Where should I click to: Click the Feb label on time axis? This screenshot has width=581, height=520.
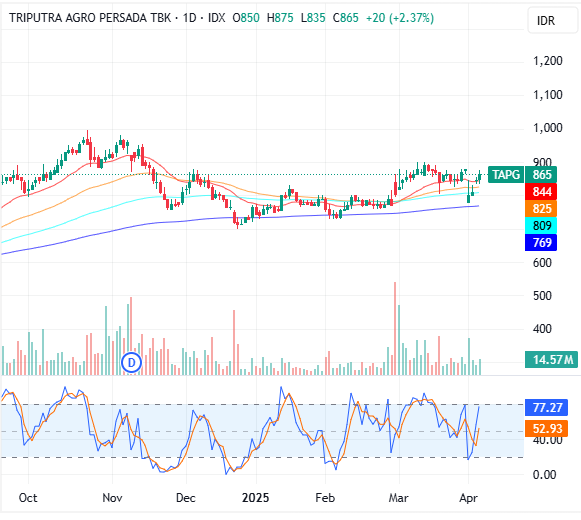pyautogui.click(x=325, y=497)
